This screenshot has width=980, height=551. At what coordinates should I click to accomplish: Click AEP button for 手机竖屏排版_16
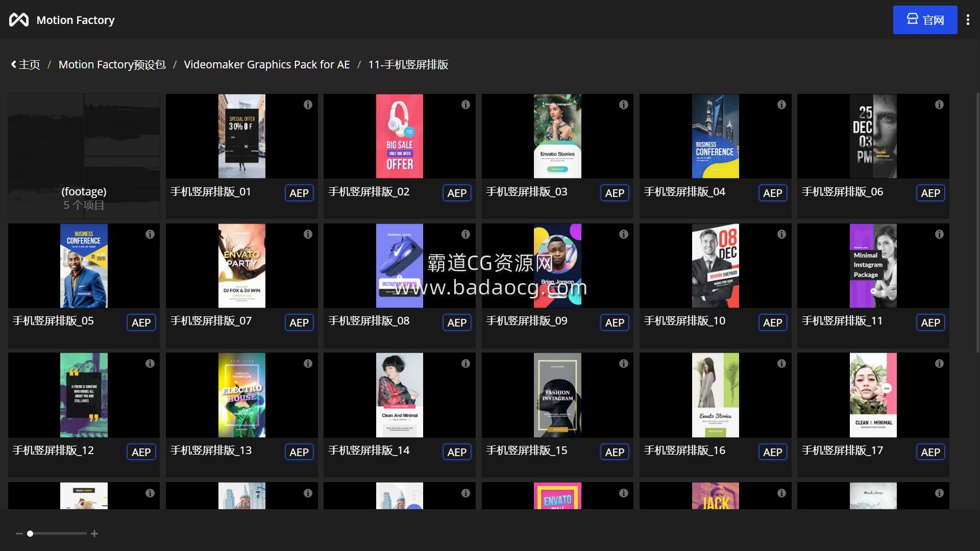773,452
